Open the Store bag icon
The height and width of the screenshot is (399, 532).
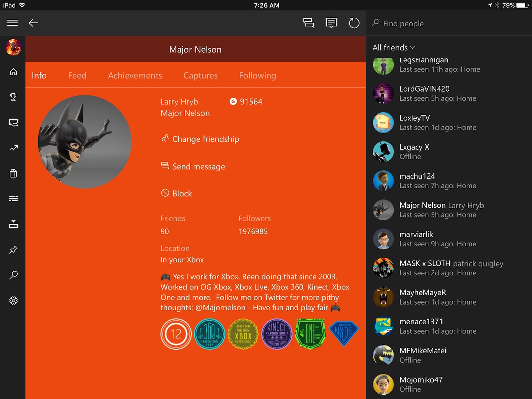(13, 173)
